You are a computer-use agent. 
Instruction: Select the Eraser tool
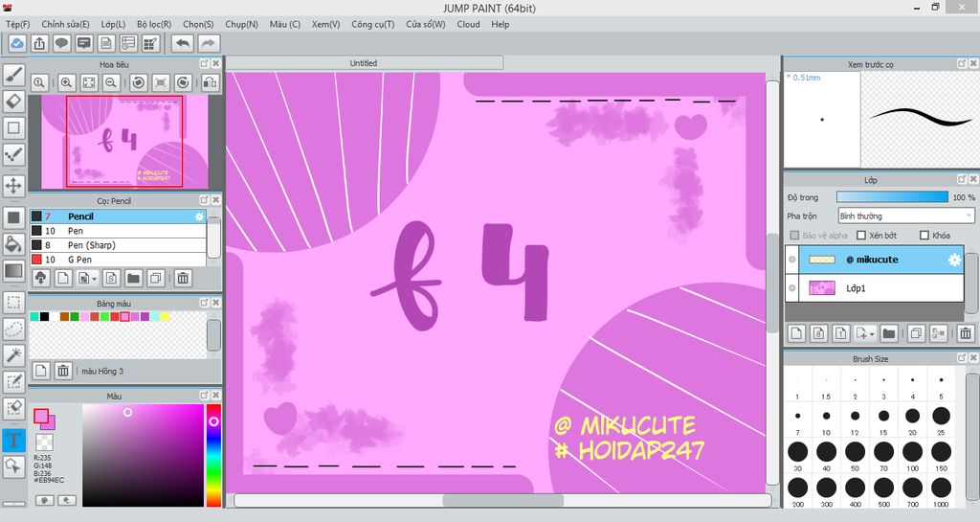pos(13,101)
